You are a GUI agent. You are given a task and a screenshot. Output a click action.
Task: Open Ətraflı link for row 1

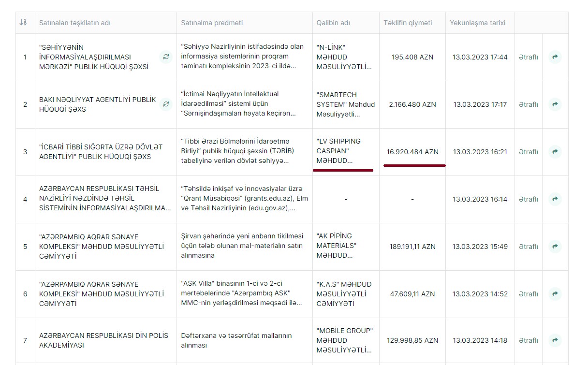pyautogui.click(x=528, y=57)
